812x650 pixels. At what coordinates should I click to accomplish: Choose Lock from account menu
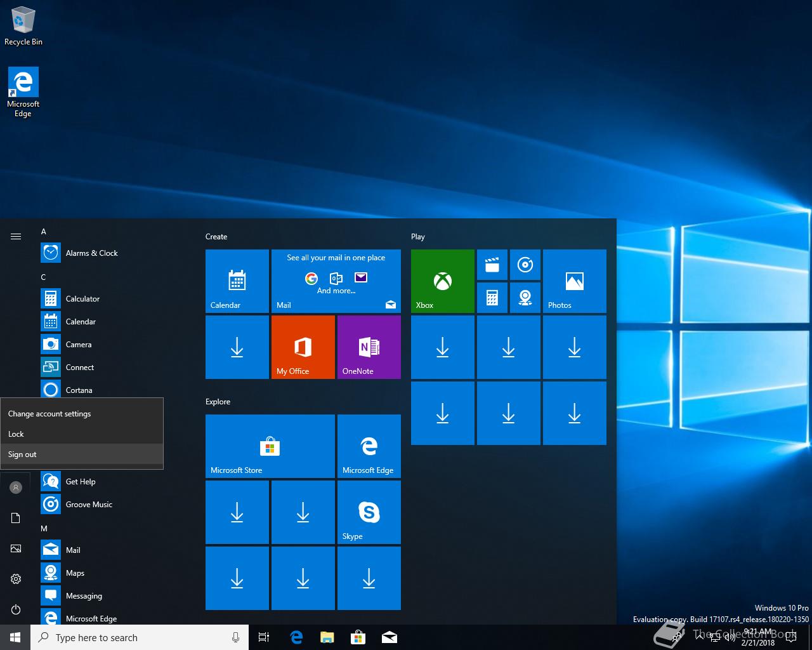click(82, 434)
